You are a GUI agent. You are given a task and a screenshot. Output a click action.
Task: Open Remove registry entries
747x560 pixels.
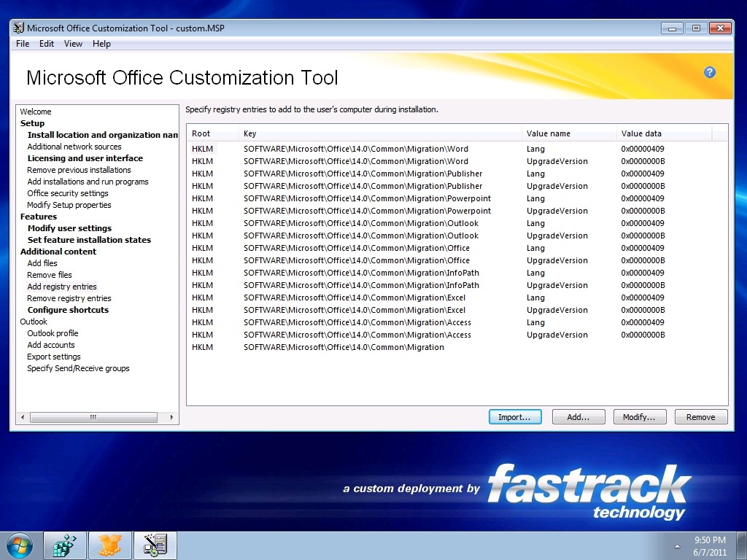pyautogui.click(x=69, y=298)
